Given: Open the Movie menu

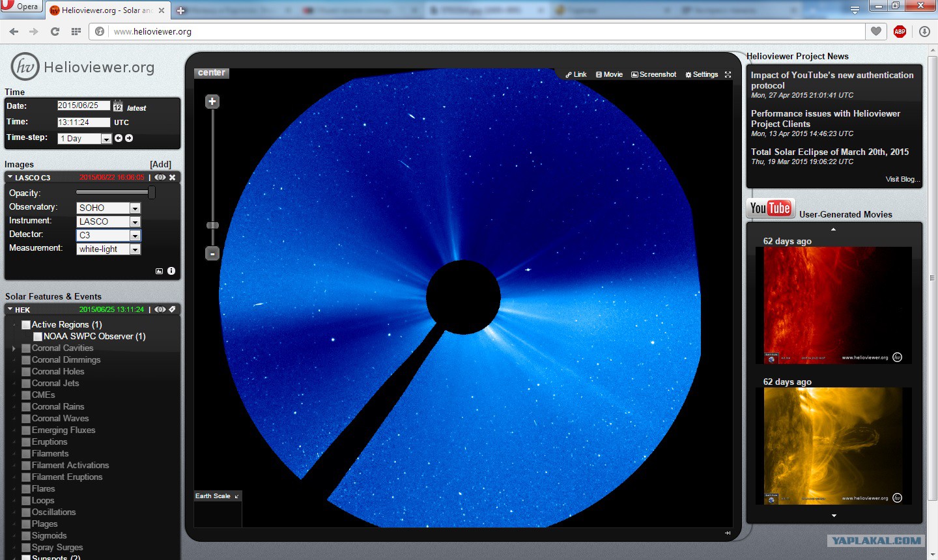Looking at the screenshot, I should (609, 75).
